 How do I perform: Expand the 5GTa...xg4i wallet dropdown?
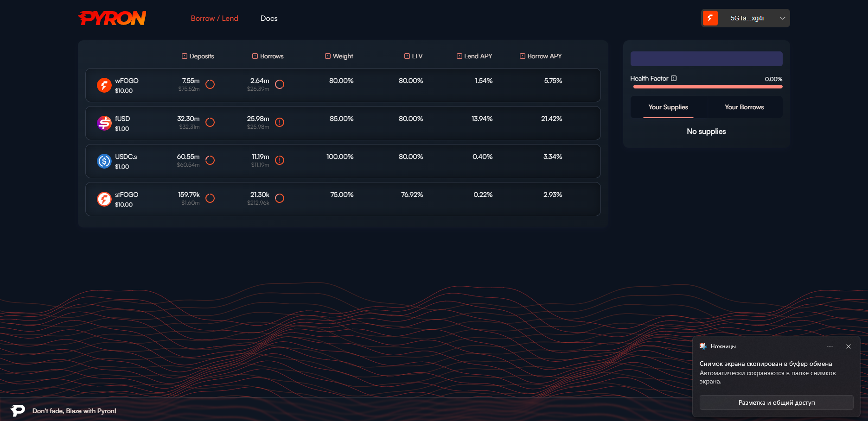click(782, 18)
